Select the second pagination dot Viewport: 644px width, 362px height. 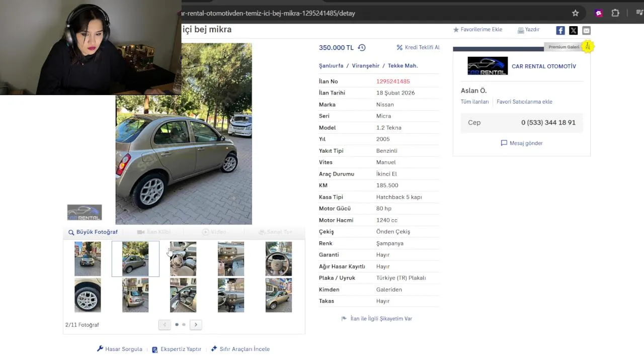(x=184, y=325)
